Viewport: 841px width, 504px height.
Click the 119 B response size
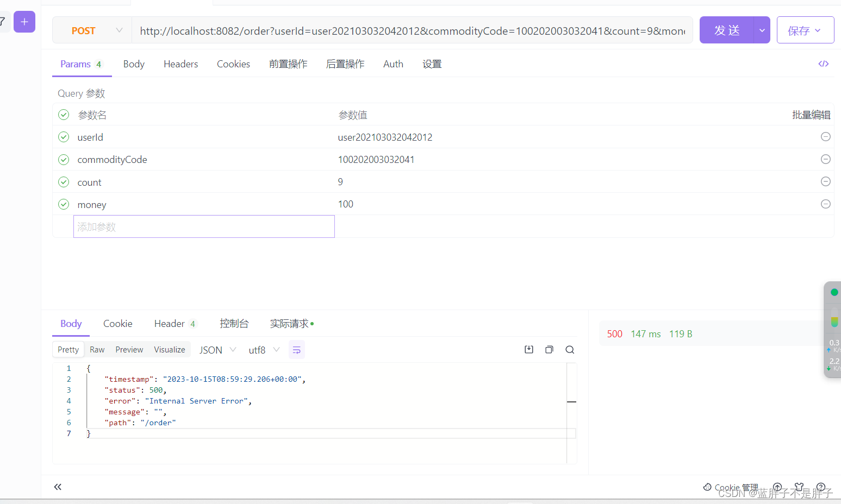[x=681, y=334]
